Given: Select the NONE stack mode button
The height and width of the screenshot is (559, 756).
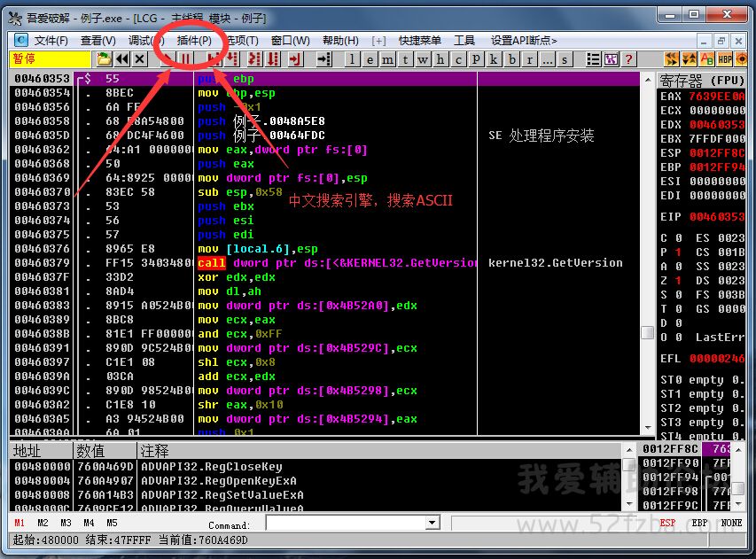Looking at the screenshot, I should pos(731,523).
